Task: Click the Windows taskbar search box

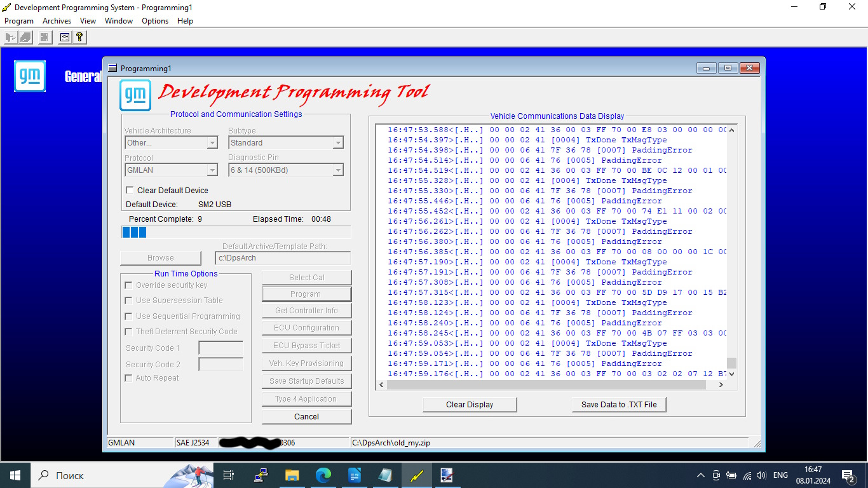Action: click(121, 475)
